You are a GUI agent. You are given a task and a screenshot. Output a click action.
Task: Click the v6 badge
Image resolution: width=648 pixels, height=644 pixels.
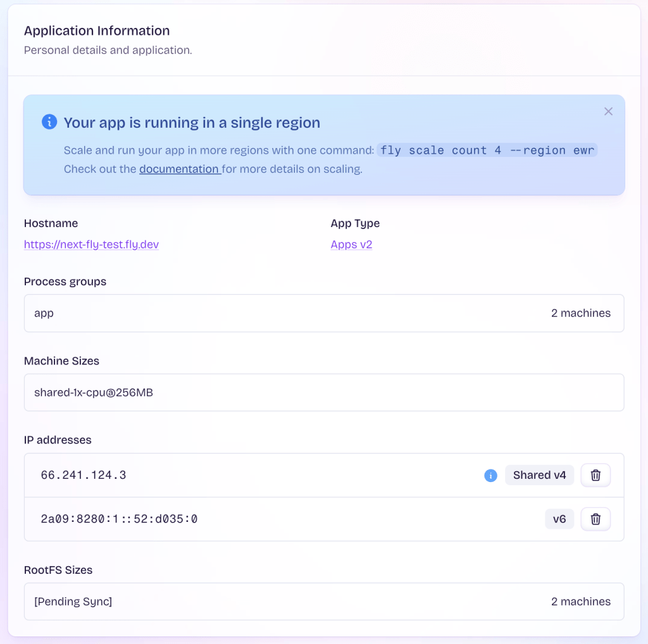click(559, 519)
